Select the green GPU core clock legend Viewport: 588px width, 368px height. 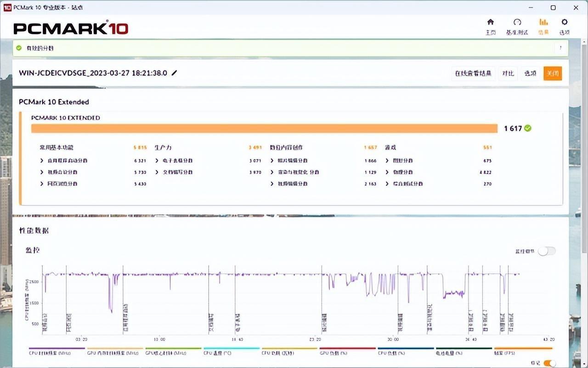pos(173,351)
